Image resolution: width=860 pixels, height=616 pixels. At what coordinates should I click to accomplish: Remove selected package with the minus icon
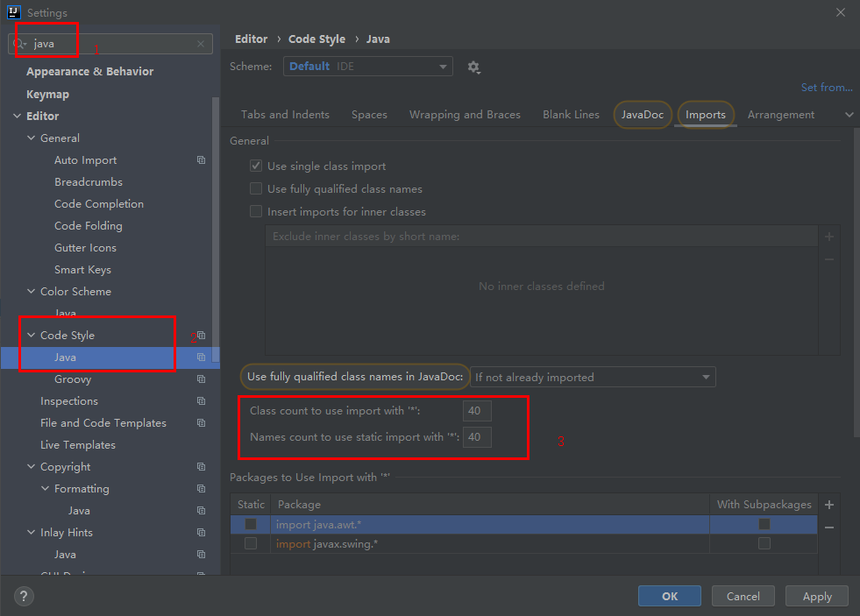tap(829, 527)
